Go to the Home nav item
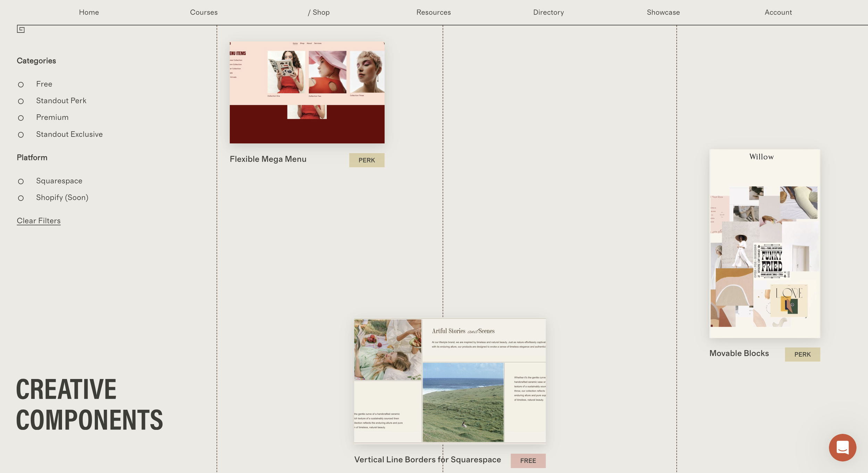This screenshot has width=868, height=473. click(x=89, y=13)
